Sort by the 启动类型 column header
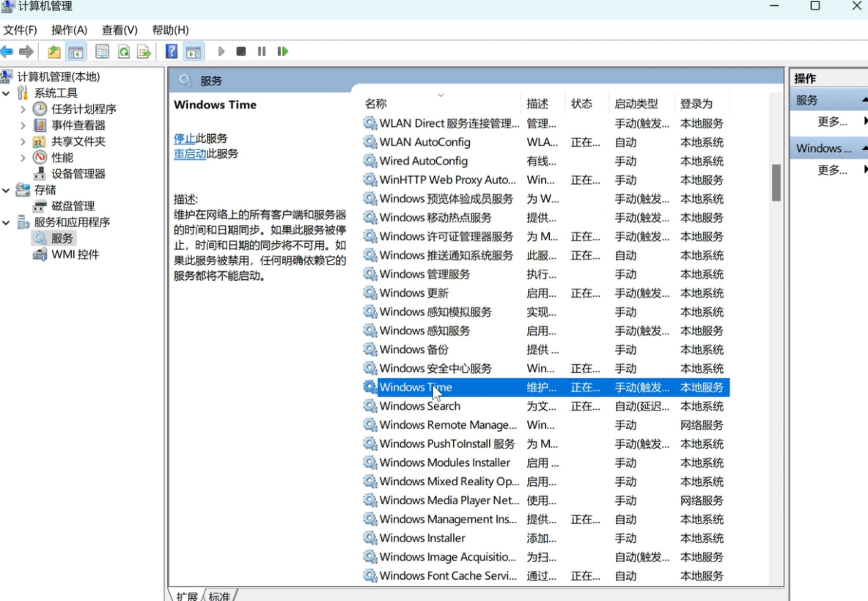The image size is (868, 601). [x=641, y=103]
